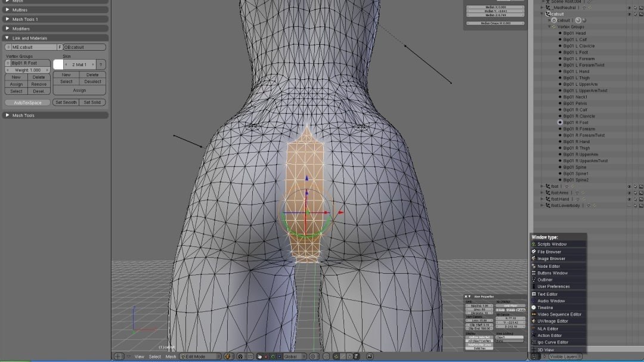
Task: Open the Select menu in 3D header
Action: 154,357
